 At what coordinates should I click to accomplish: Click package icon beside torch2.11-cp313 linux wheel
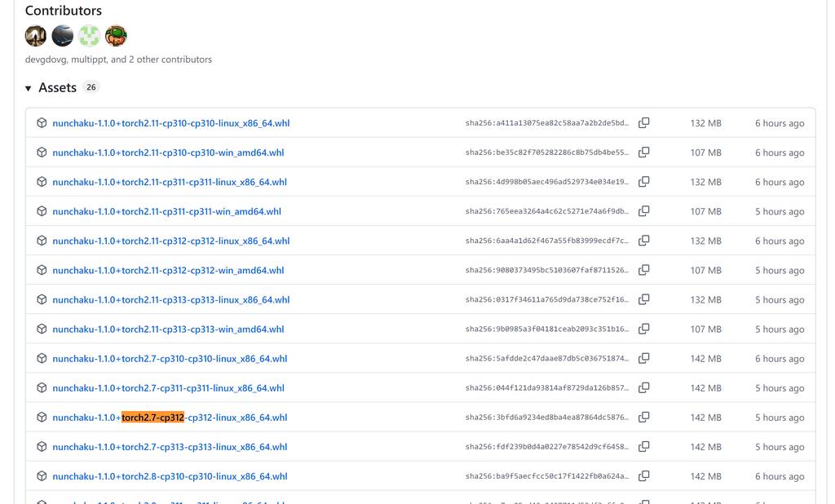(42, 299)
